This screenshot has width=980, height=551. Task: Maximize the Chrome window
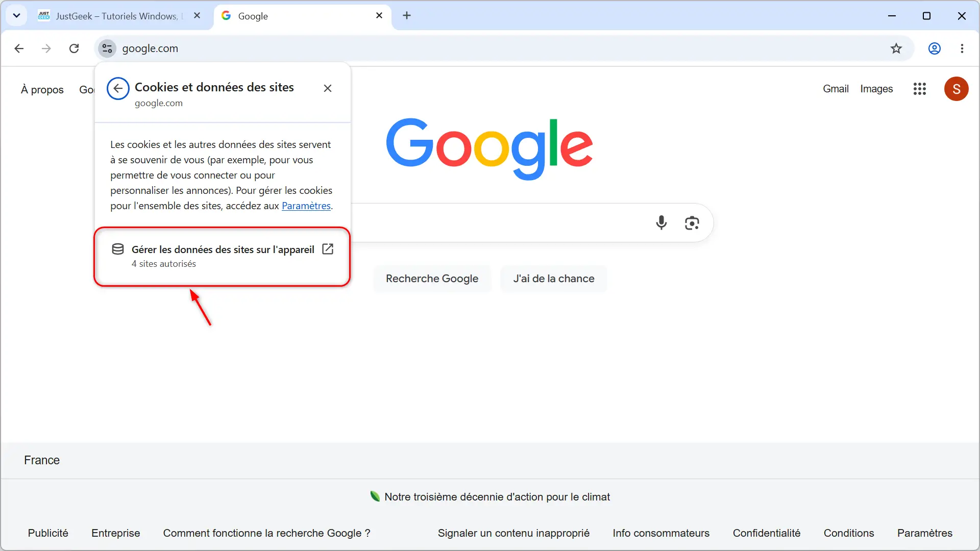click(926, 16)
